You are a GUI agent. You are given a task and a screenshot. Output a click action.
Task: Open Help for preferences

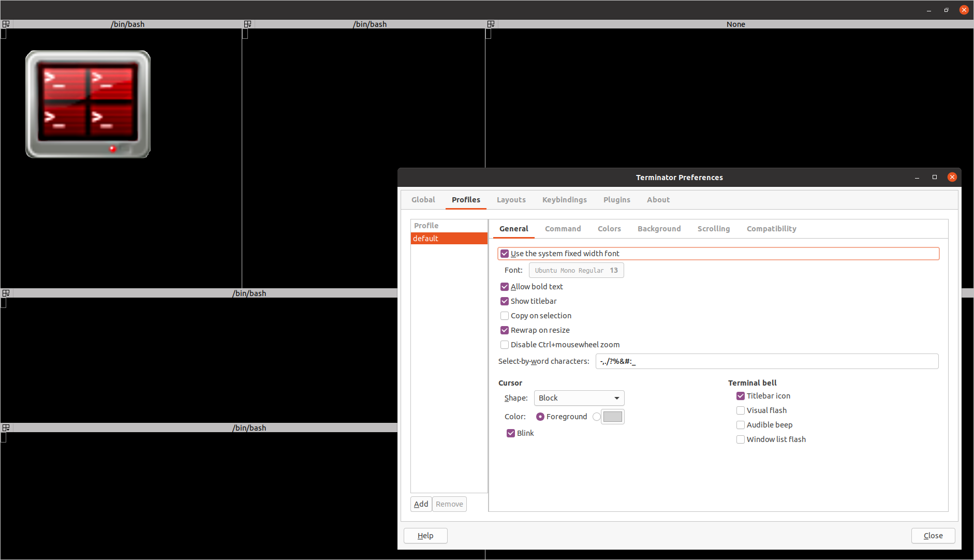(x=425, y=536)
